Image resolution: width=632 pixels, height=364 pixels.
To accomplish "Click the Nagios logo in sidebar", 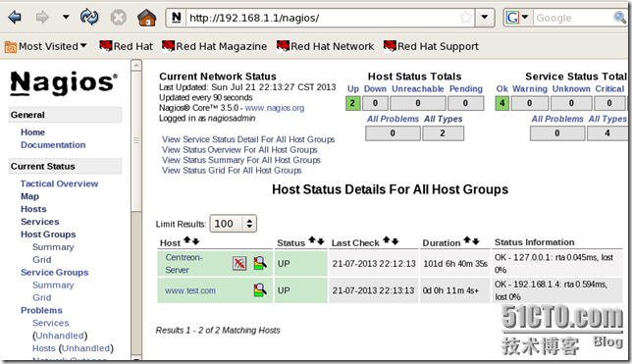I will click(64, 83).
